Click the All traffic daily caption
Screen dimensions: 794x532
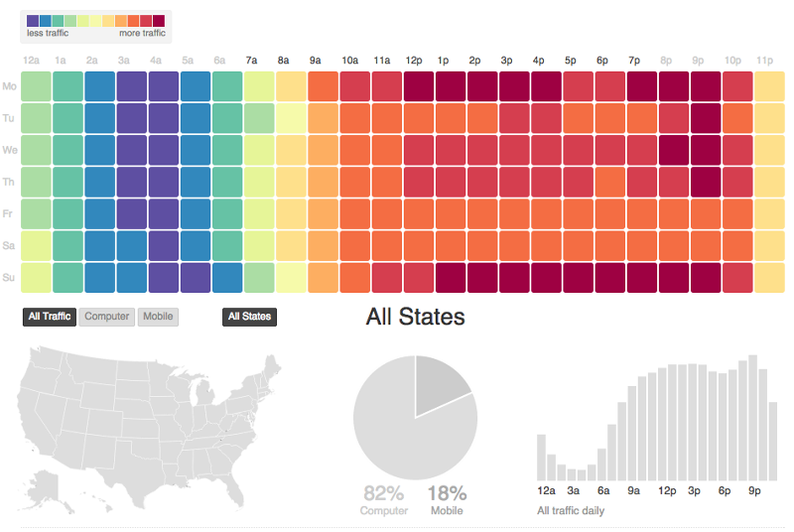(571, 511)
